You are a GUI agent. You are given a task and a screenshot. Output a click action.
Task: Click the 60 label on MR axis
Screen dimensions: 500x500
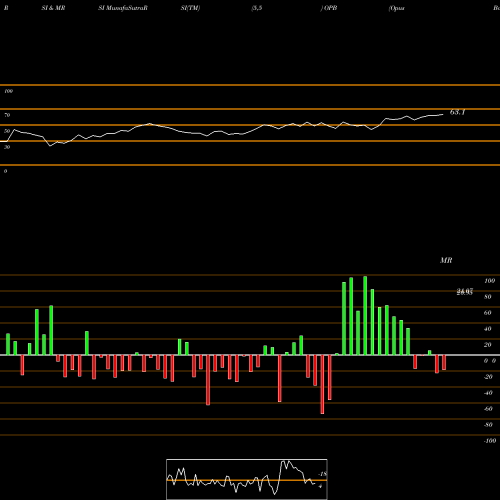click(488, 313)
